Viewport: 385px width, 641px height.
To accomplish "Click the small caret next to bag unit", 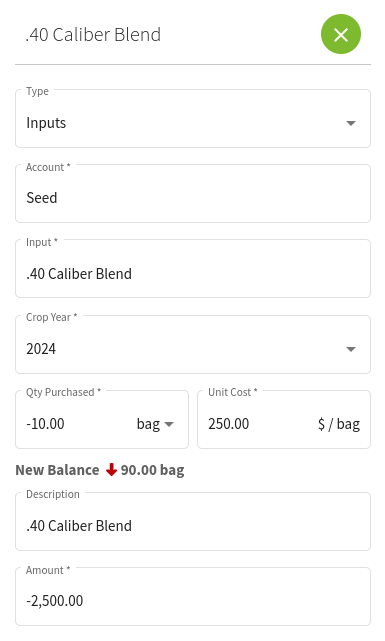I will click(x=169, y=424).
